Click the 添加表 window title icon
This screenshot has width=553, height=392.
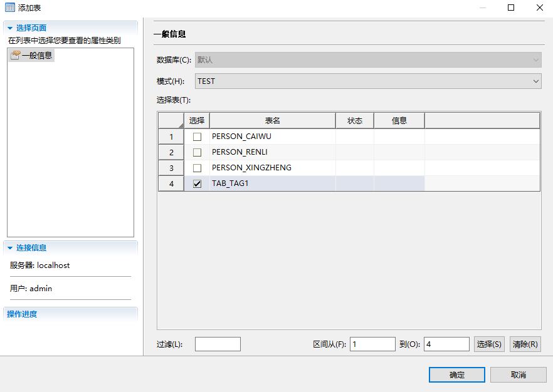pyautogui.click(x=10, y=8)
